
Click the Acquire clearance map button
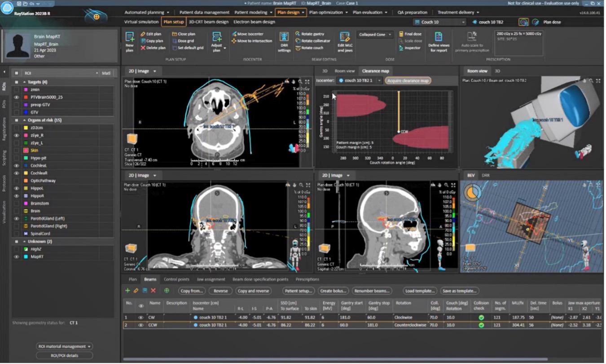(408, 81)
